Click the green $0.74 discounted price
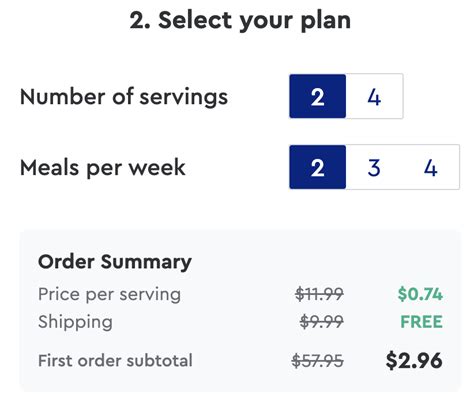The width and height of the screenshot is (474, 394). [420, 294]
